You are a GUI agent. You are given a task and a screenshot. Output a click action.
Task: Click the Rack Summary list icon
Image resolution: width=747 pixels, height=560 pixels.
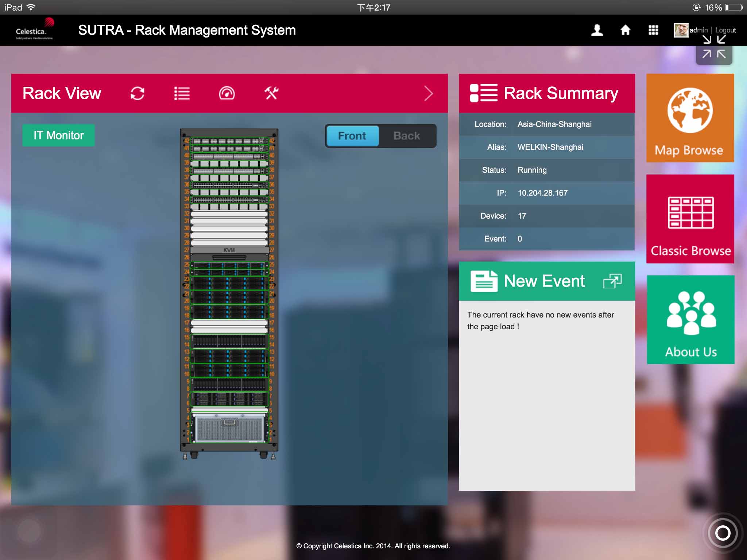[484, 93]
